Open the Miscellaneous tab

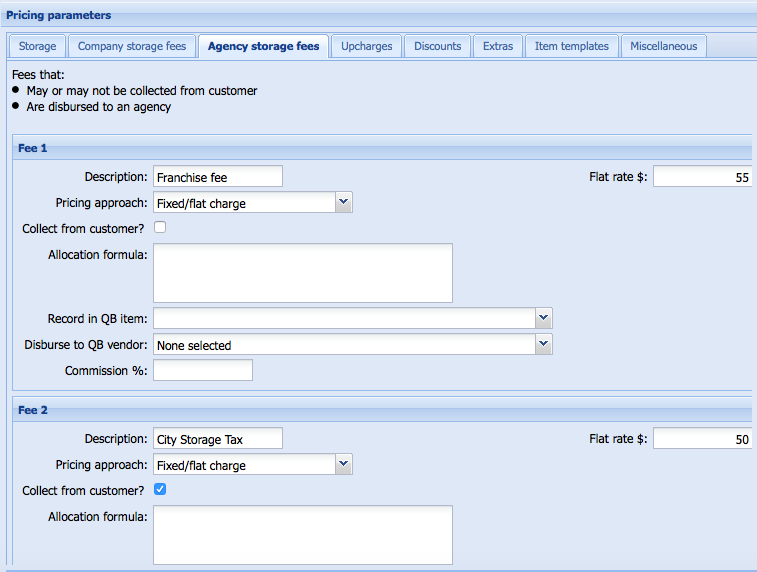[663, 46]
